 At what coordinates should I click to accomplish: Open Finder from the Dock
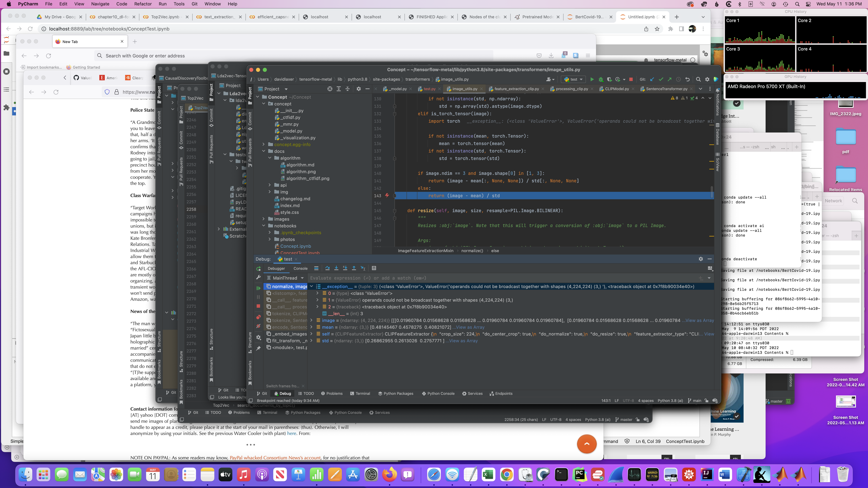(x=26, y=474)
